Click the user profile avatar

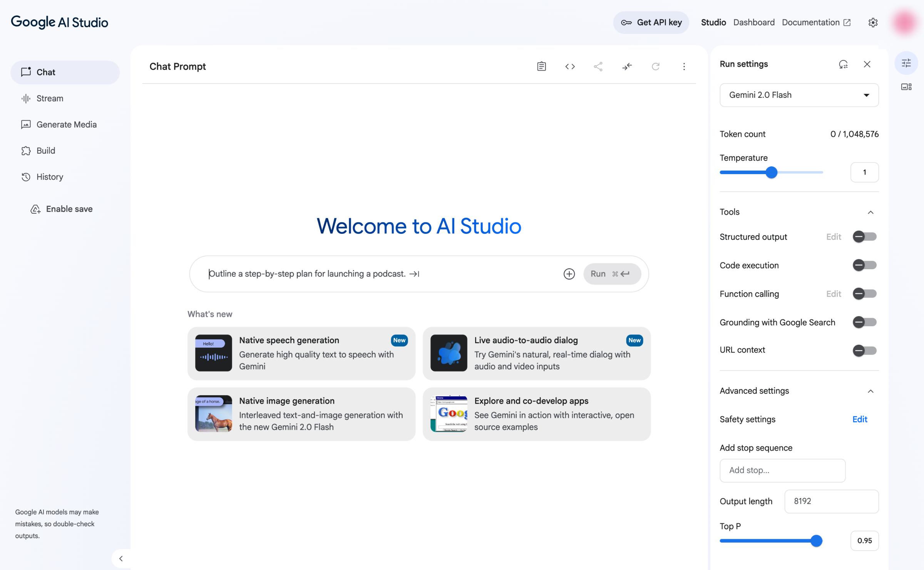click(x=904, y=22)
